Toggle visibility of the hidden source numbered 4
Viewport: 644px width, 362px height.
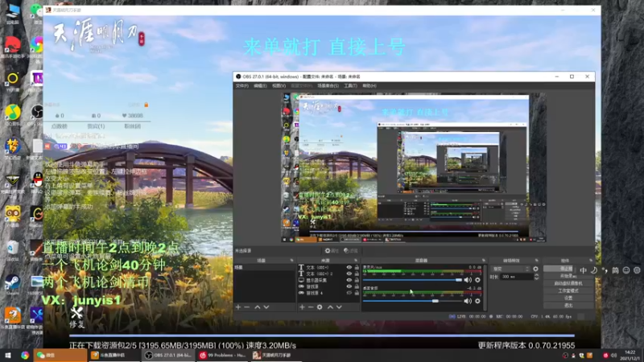click(349, 293)
